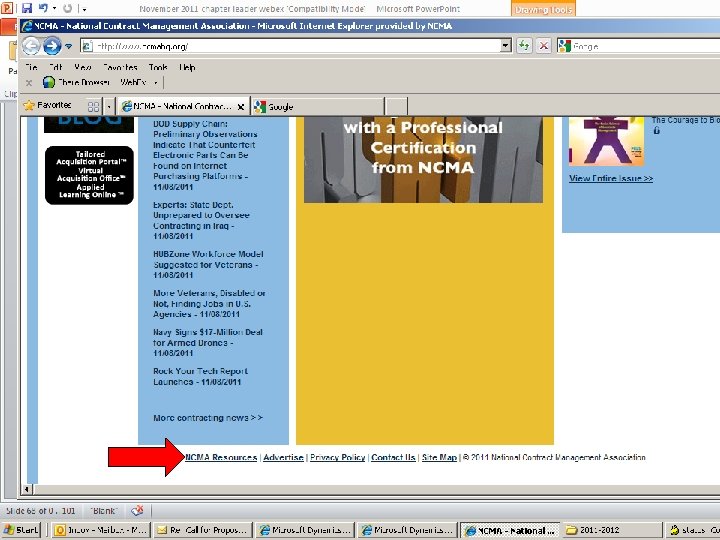The height and width of the screenshot is (540, 720).
Task: Click the Windows Start button
Action: pos(21,530)
